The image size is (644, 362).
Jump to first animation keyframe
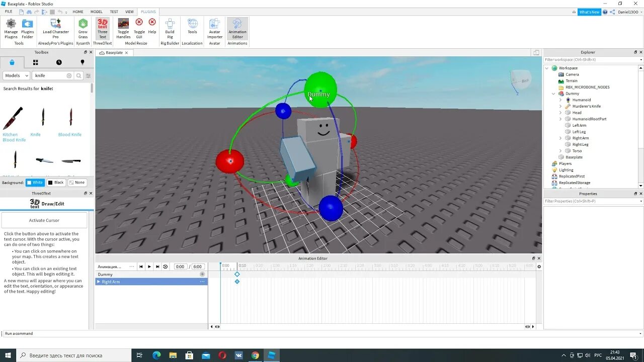141,266
